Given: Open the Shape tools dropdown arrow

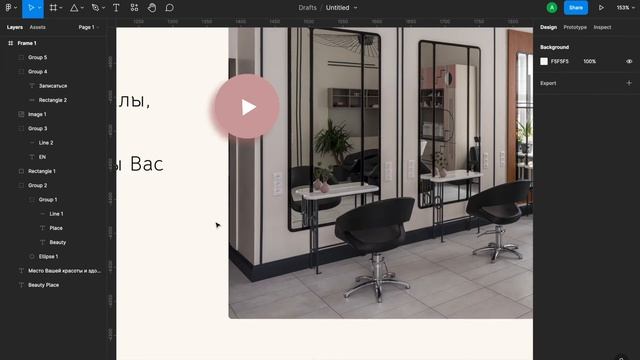Looking at the screenshot, I should [82, 8].
